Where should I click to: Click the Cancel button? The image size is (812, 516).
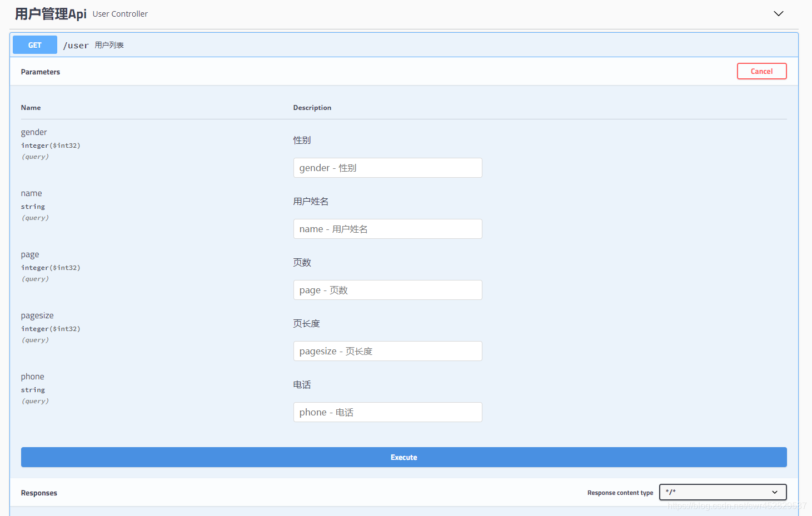click(x=761, y=71)
